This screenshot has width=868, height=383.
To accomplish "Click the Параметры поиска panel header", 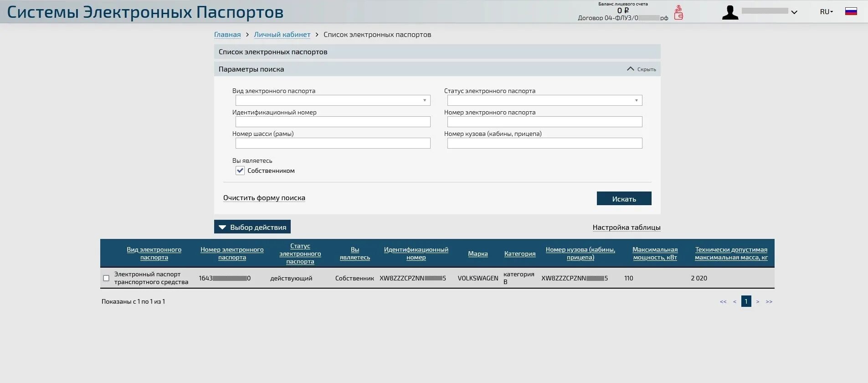I will pos(437,69).
